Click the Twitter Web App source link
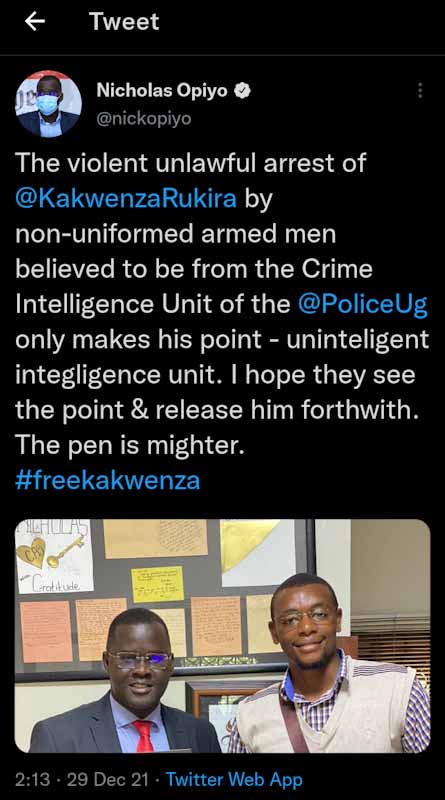 [234, 780]
